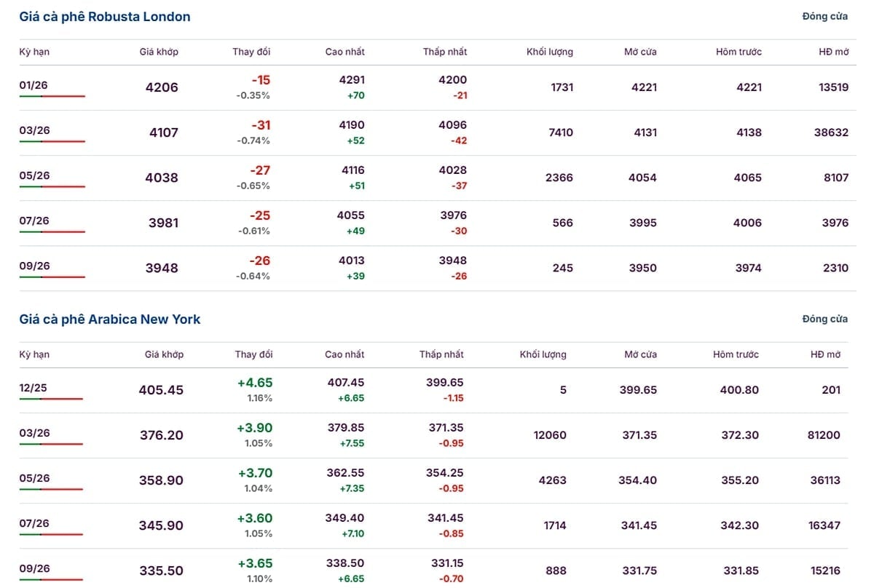
Task: Select "Thấp nhất" header in Arabica table
Action: [441, 354]
